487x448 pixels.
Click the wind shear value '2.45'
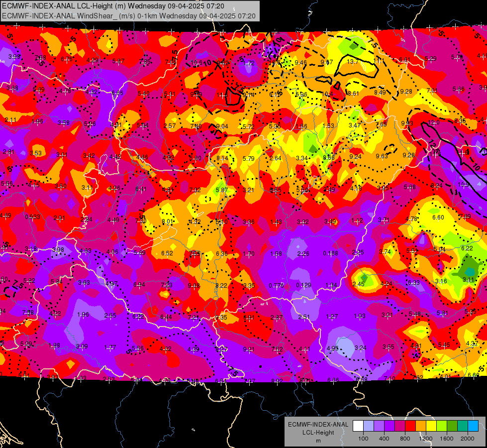coord(359,284)
